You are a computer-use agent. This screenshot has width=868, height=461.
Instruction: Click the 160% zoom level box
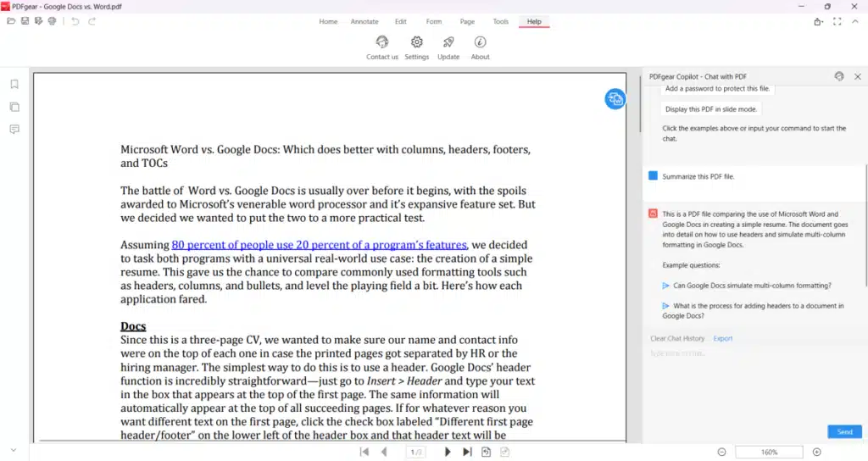coord(769,453)
